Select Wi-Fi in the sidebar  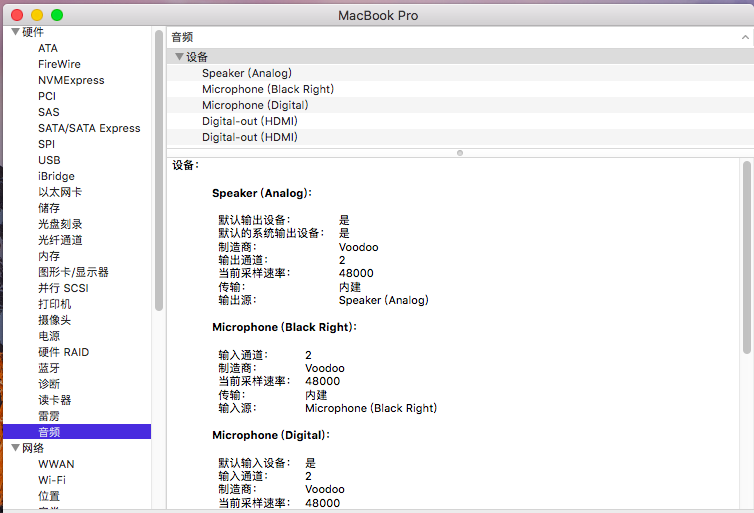52,480
